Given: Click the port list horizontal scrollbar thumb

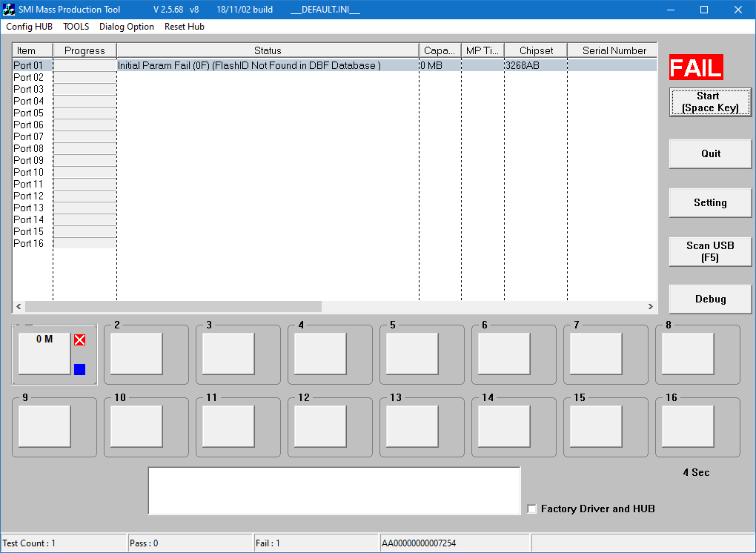Looking at the screenshot, I should [x=173, y=307].
